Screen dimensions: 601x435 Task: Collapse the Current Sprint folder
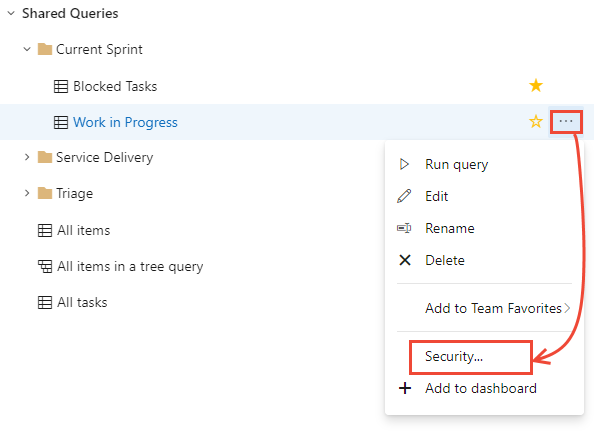[x=27, y=49]
